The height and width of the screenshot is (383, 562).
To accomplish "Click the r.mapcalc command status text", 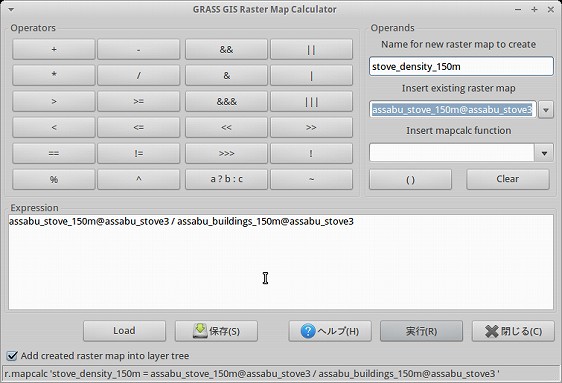I will click(252, 374).
